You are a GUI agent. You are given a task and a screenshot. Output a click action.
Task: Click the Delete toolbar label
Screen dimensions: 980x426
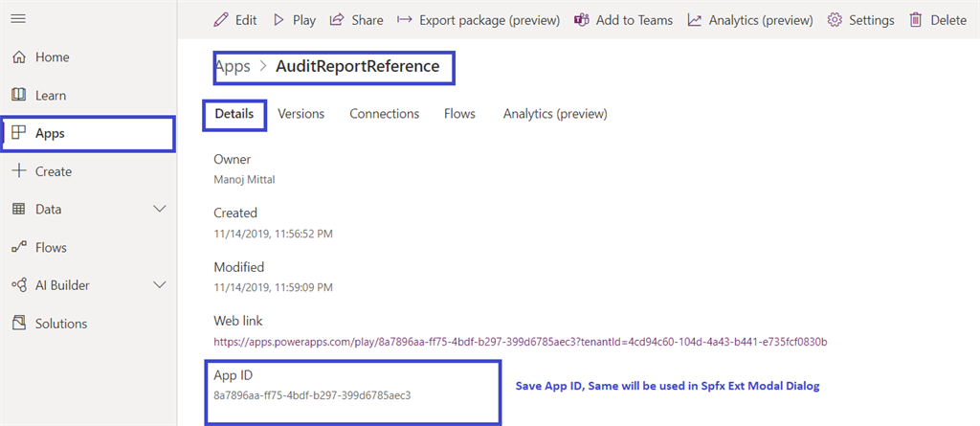pyautogui.click(x=948, y=20)
